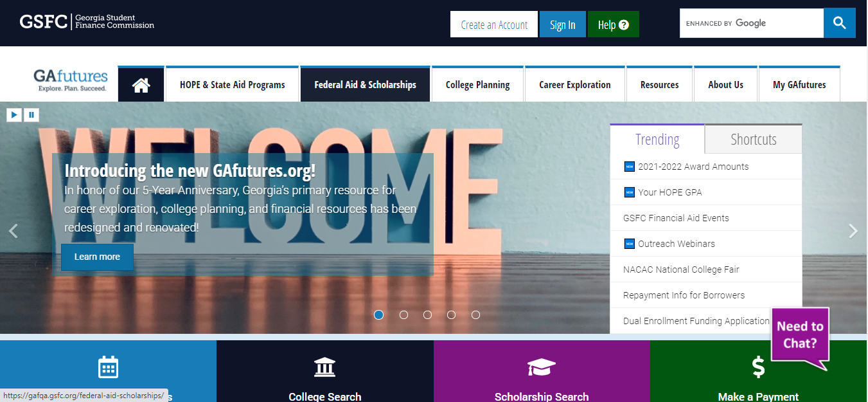Open the Resources menu
The image size is (868, 402).
[659, 85]
